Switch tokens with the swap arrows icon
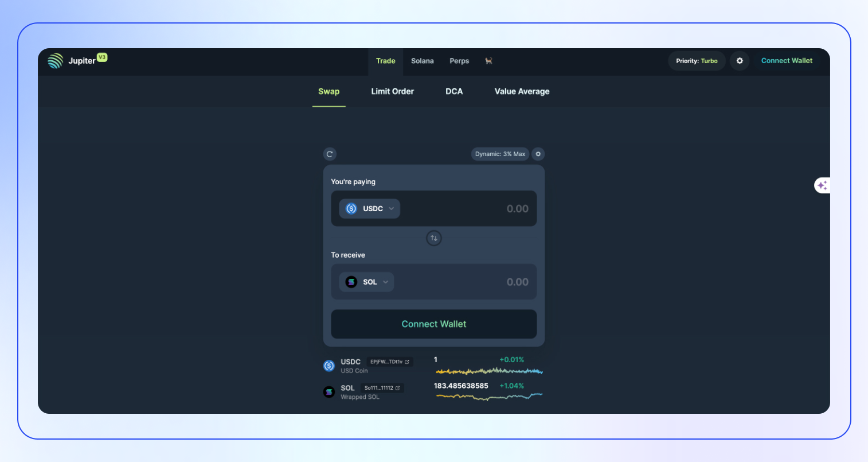The height and width of the screenshot is (462, 868). tap(434, 238)
